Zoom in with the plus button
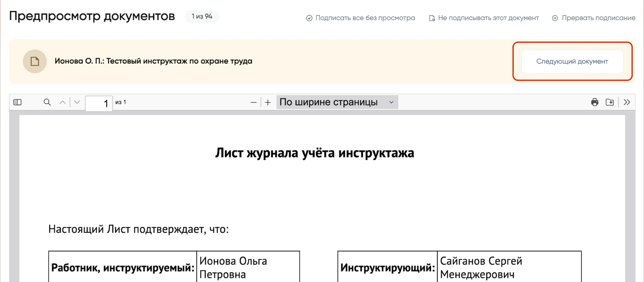The width and height of the screenshot is (644, 282). [x=268, y=103]
